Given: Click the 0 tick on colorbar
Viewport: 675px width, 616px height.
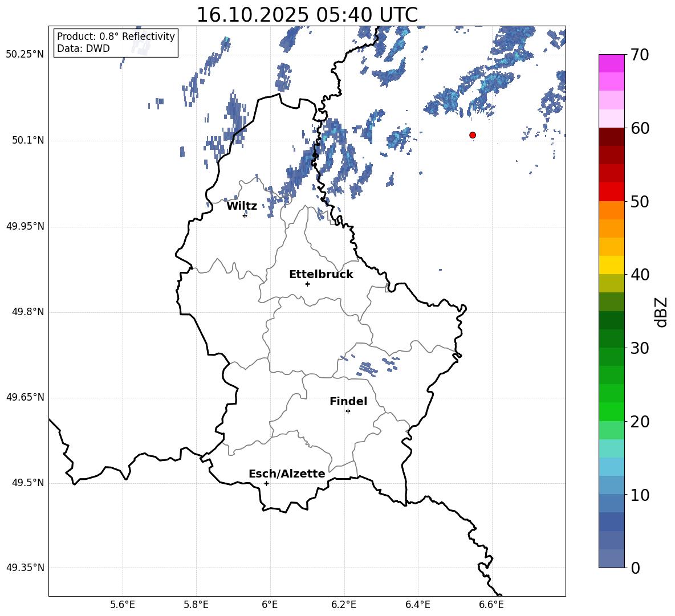Looking at the screenshot, I should point(635,568).
